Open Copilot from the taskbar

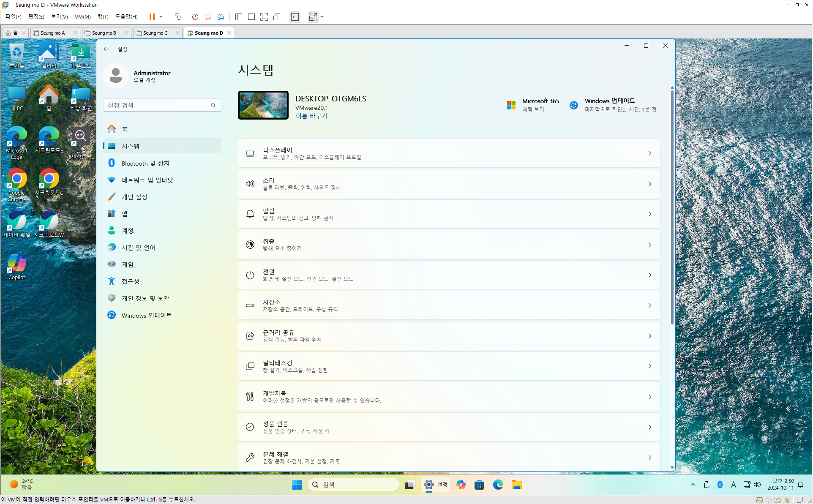tap(461, 485)
